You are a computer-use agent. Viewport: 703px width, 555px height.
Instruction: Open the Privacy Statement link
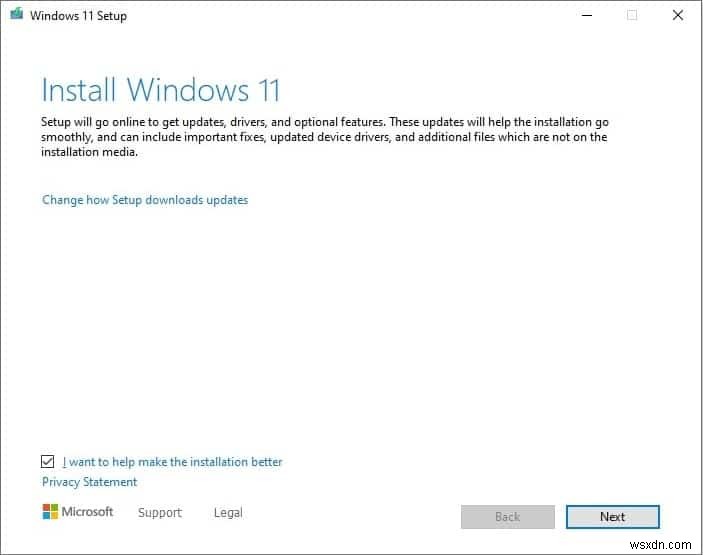pos(90,482)
